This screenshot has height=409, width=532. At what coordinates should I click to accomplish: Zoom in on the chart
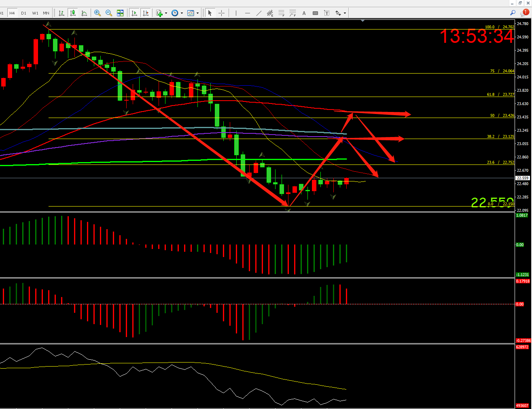(x=97, y=13)
